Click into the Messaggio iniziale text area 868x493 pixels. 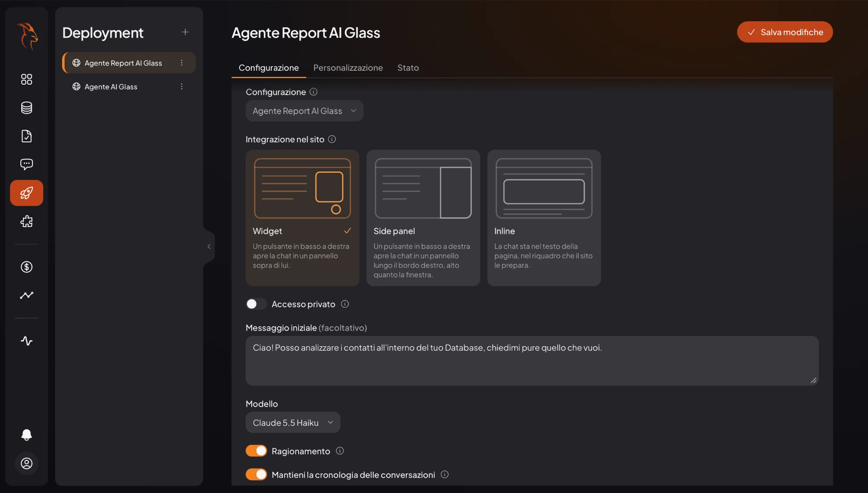pos(532,361)
